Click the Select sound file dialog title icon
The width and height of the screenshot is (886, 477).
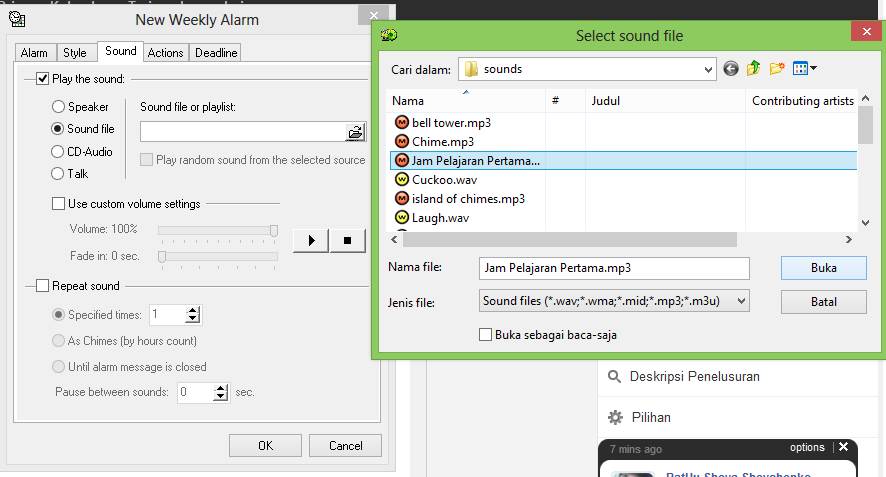389,36
